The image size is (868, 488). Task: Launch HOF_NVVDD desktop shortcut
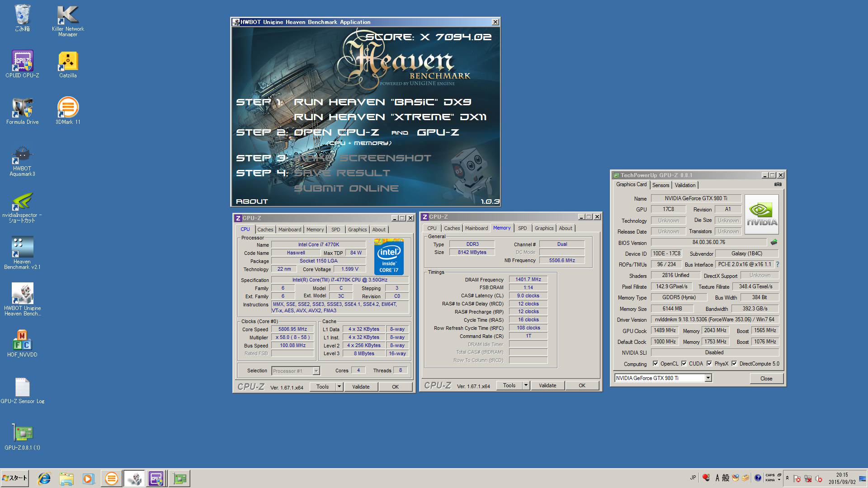pos(22,343)
